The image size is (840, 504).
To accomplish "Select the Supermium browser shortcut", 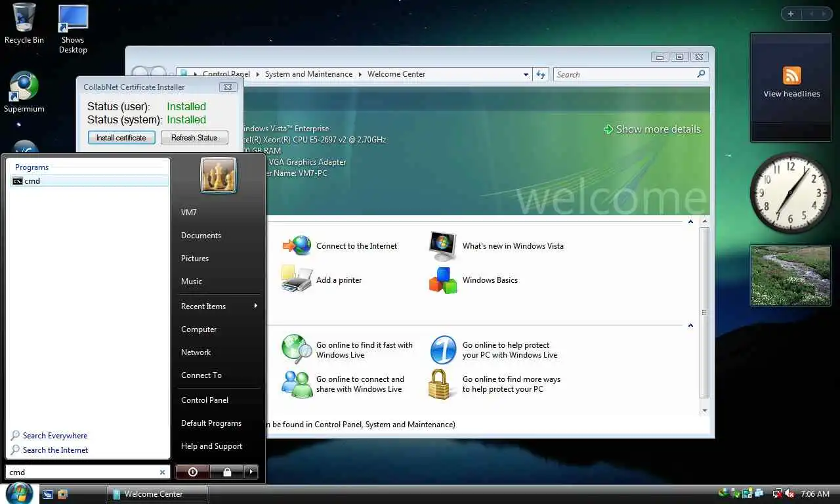I will pyautogui.click(x=24, y=92).
